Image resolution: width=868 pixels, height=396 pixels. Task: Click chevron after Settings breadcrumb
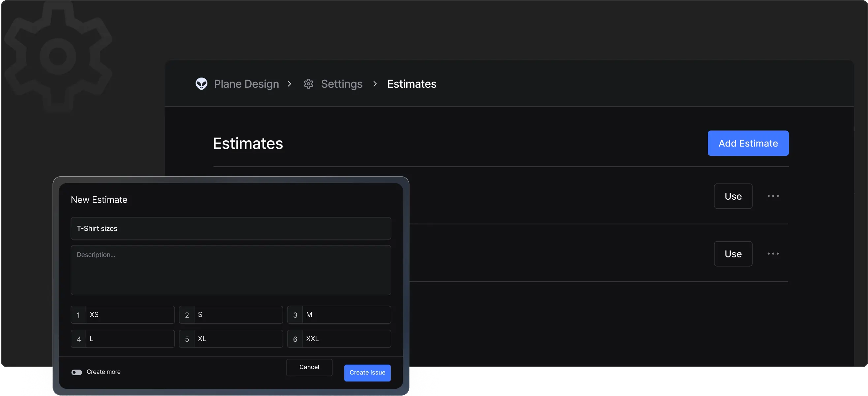(375, 83)
